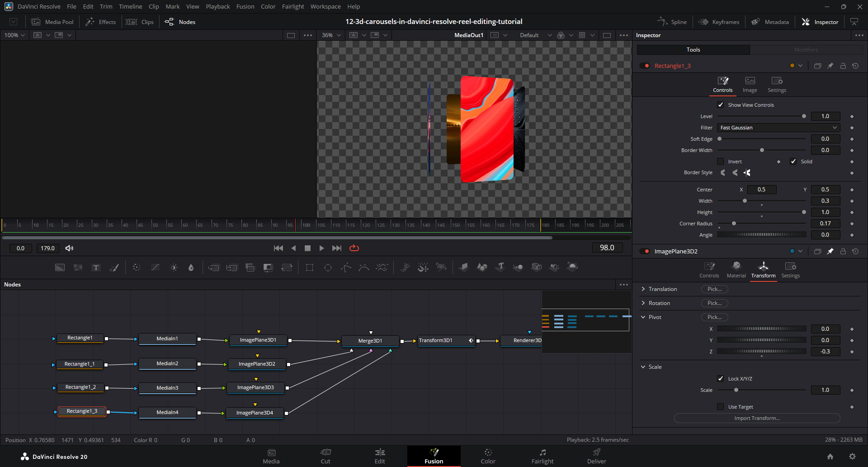Click the Transform tab icon for ImagePlane3D2
Screen dimensions: 868x467
[763, 266]
